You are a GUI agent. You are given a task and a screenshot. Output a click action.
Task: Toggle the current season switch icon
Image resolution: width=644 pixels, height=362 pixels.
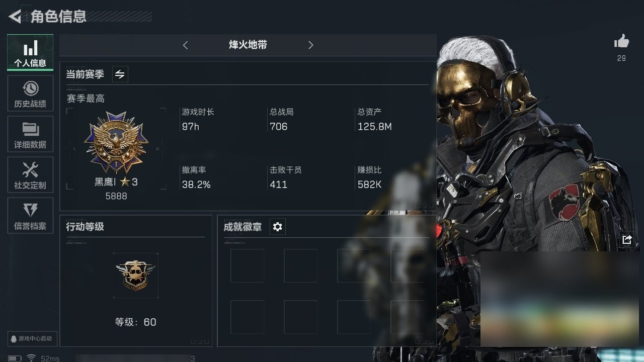point(120,74)
